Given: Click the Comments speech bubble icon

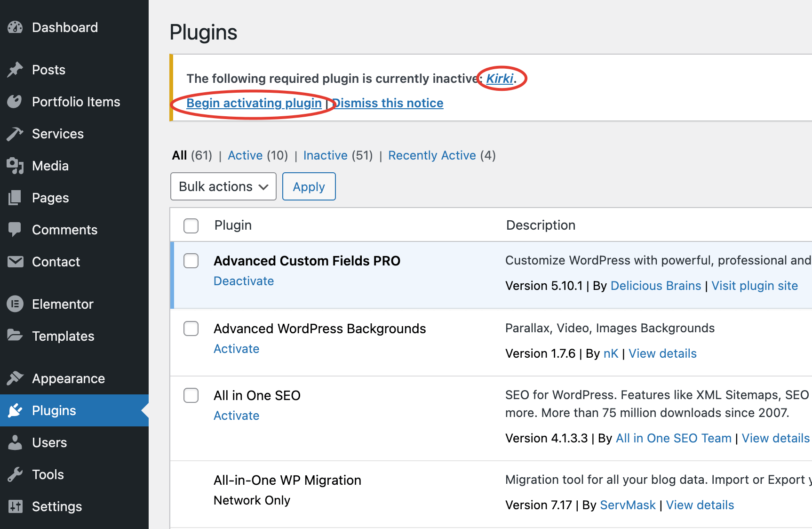Looking at the screenshot, I should click(x=15, y=230).
